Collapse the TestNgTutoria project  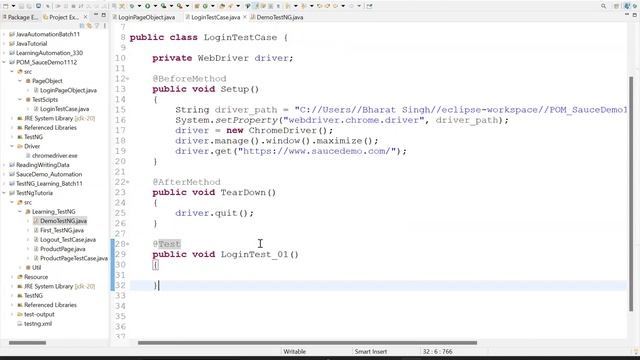tap(4, 193)
